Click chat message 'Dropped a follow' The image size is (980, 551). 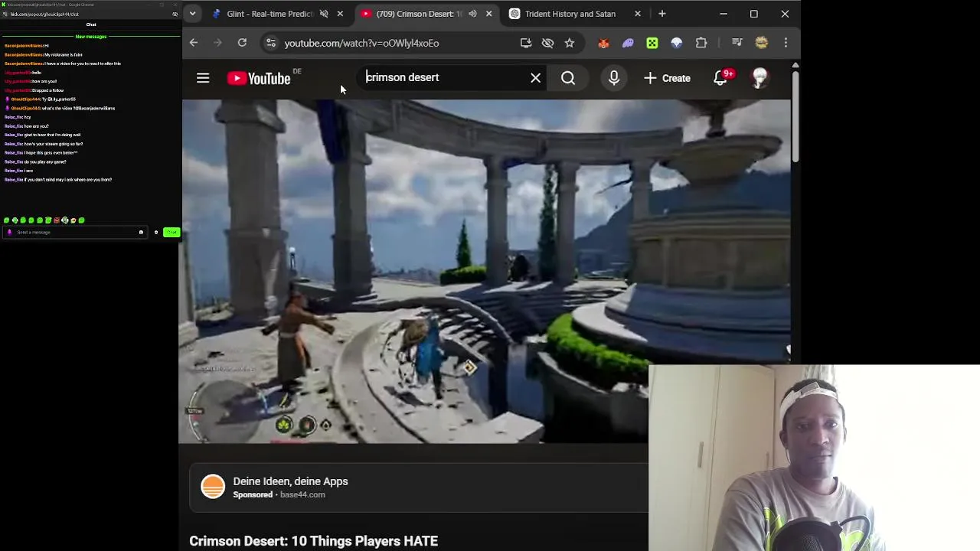pyautogui.click(x=47, y=90)
